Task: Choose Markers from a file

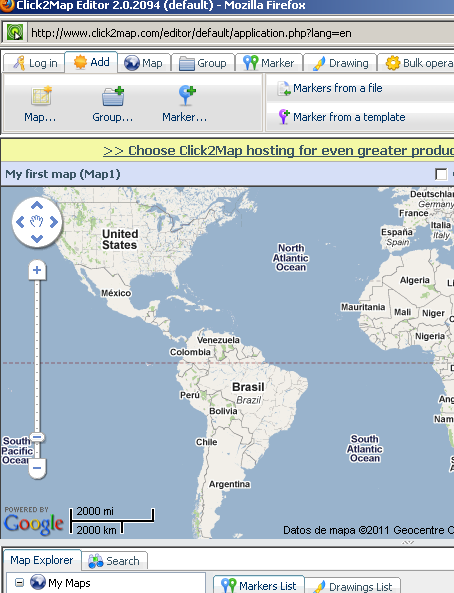Action: tap(337, 88)
